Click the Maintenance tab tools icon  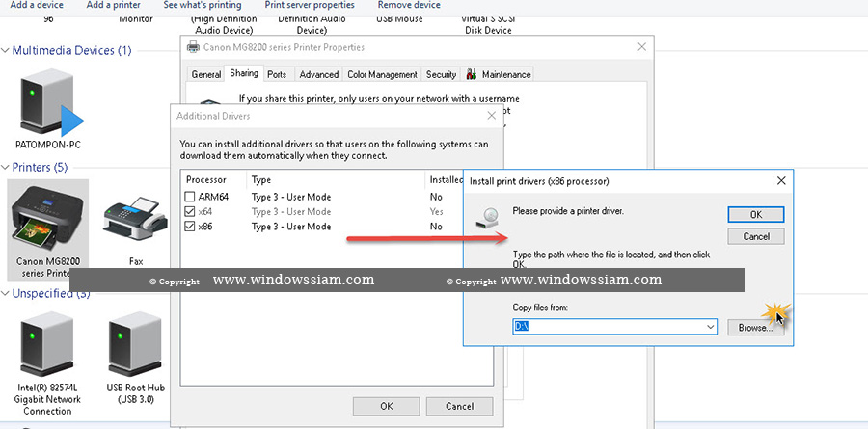pyautogui.click(x=472, y=74)
